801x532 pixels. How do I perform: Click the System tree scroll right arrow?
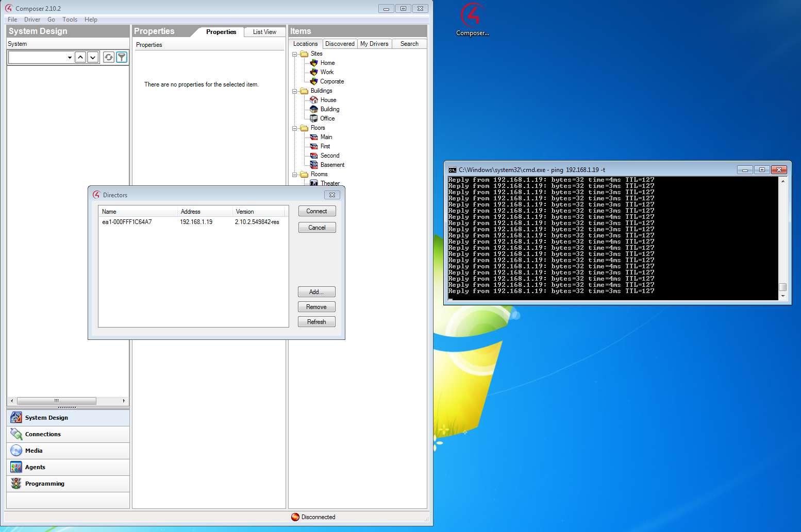pyautogui.click(x=124, y=401)
